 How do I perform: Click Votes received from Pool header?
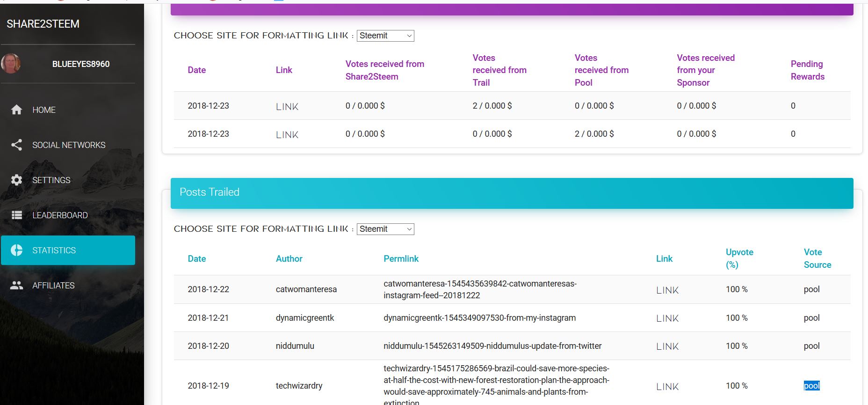tap(601, 70)
